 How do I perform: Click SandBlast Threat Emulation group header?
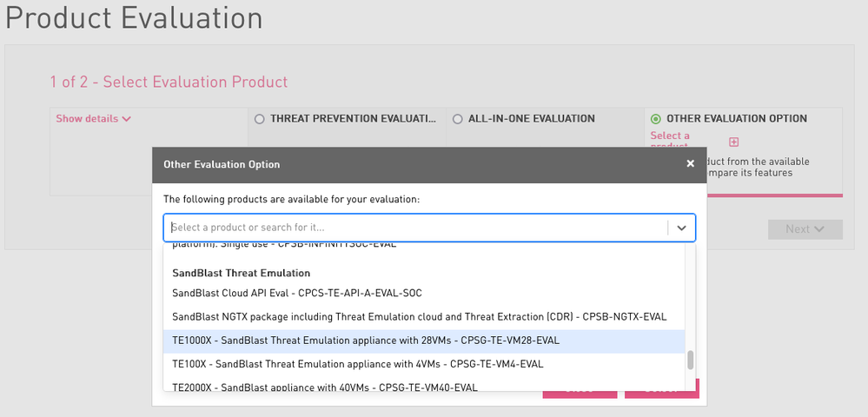click(x=241, y=273)
